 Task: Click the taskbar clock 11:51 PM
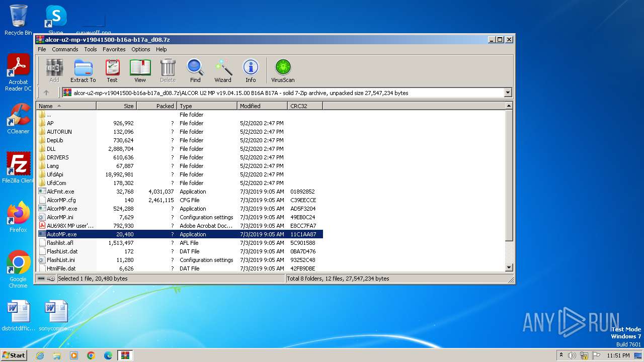618,355
